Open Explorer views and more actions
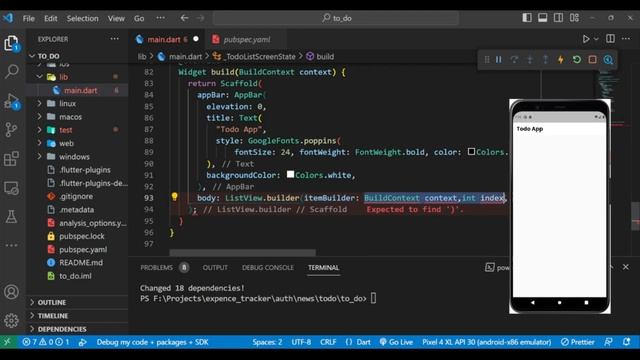640x360 pixels. coord(115,39)
